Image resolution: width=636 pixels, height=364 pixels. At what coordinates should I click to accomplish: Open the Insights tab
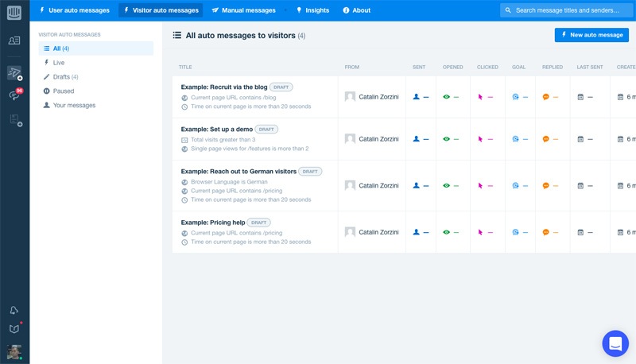312,10
